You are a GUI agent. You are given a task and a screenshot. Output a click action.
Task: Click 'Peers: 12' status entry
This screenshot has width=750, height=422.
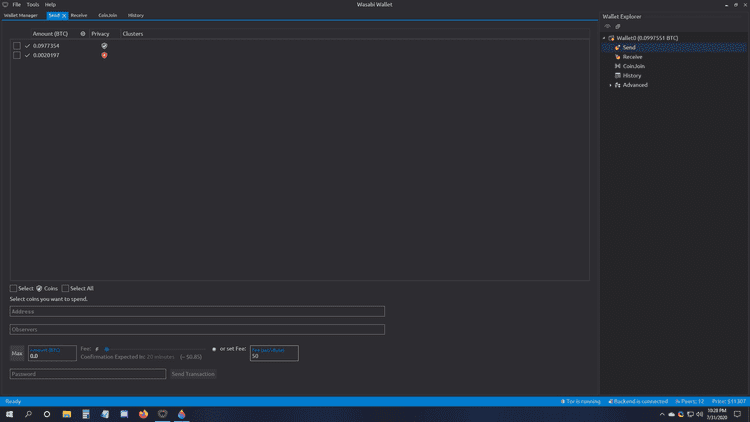click(689, 401)
